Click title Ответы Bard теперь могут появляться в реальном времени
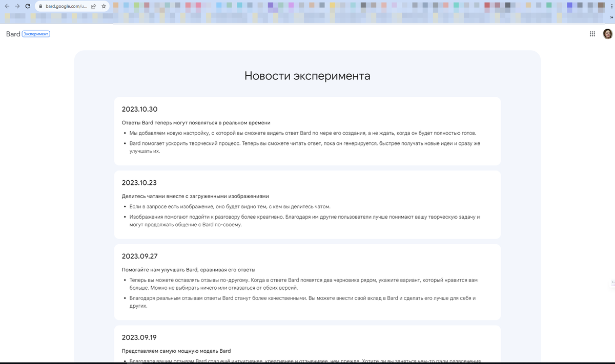Screen dimensions: 615x364 (196, 123)
